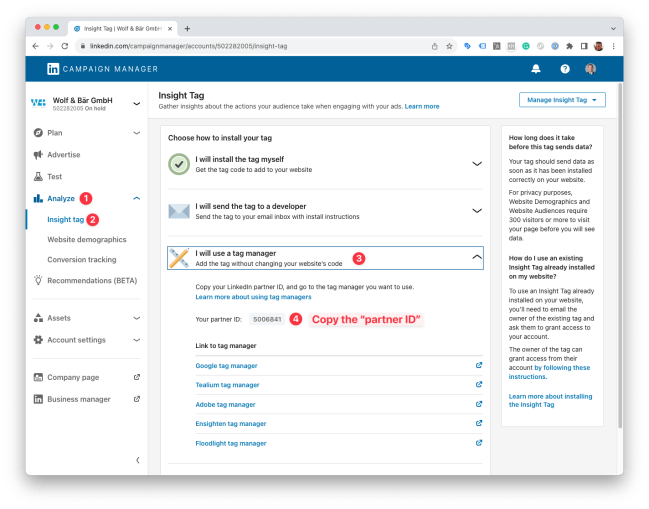
Task: Open Adobe tag manager external link icon
Action: [479, 404]
